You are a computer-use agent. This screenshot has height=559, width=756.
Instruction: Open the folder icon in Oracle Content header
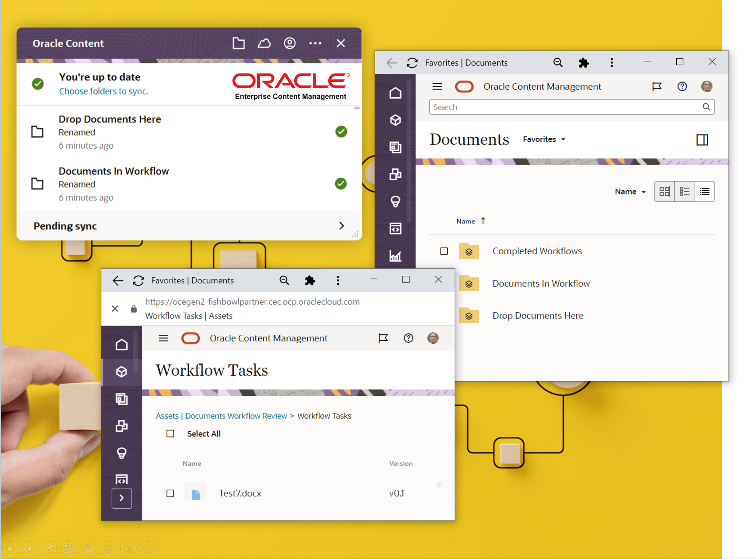click(x=238, y=43)
